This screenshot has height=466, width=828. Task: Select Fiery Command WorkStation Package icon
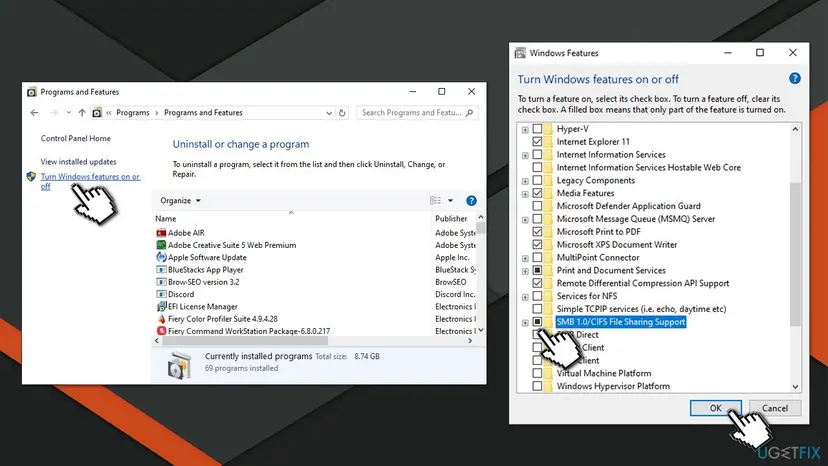point(161,331)
